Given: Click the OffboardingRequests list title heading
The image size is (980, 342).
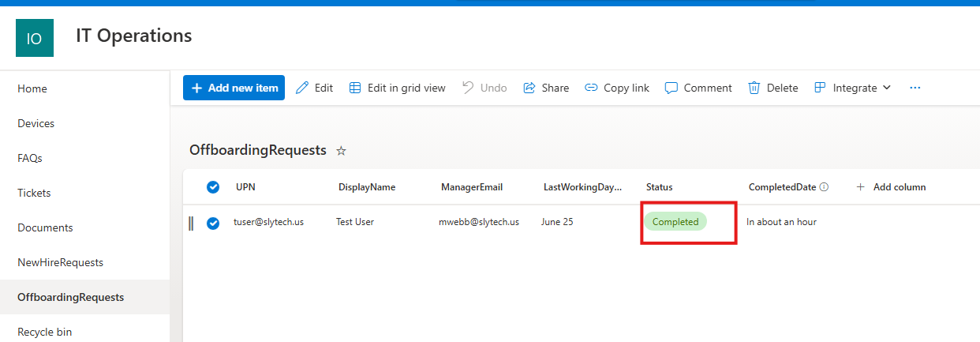Looking at the screenshot, I should click(258, 150).
